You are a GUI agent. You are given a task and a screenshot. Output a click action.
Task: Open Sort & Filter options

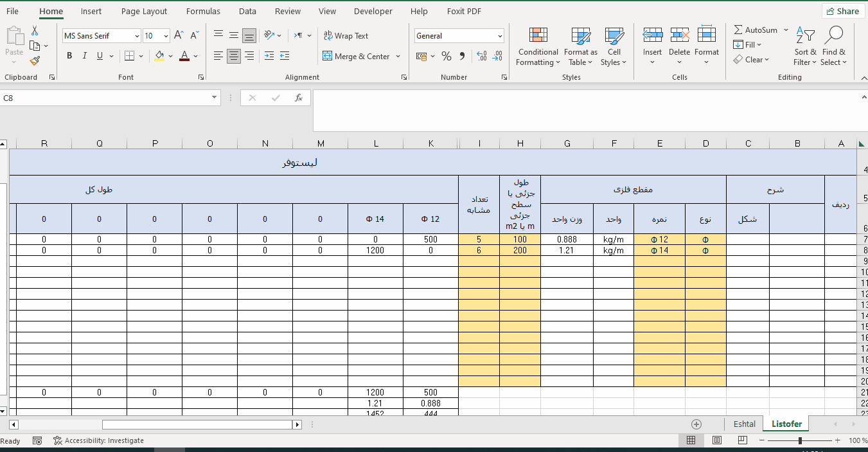[x=805, y=47]
